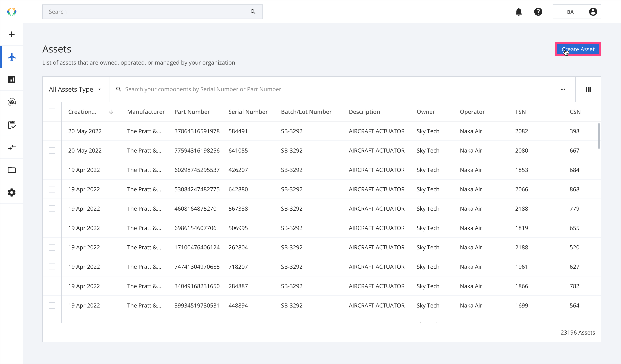Open the help question mark icon
Viewport: 621px width, 364px height.
(538, 12)
